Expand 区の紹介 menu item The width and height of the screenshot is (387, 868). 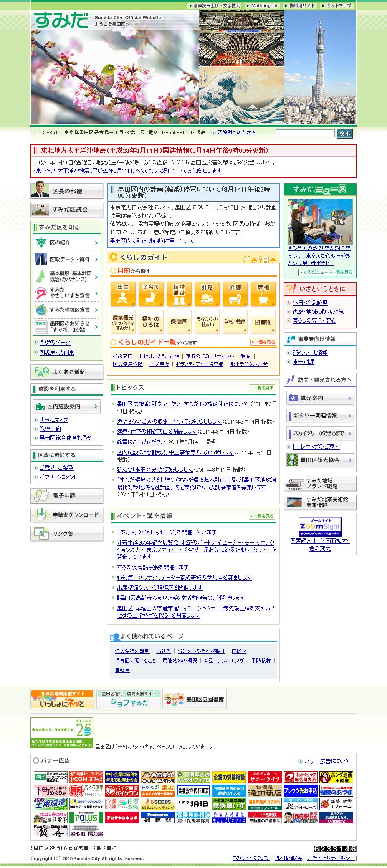click(67, 242)
